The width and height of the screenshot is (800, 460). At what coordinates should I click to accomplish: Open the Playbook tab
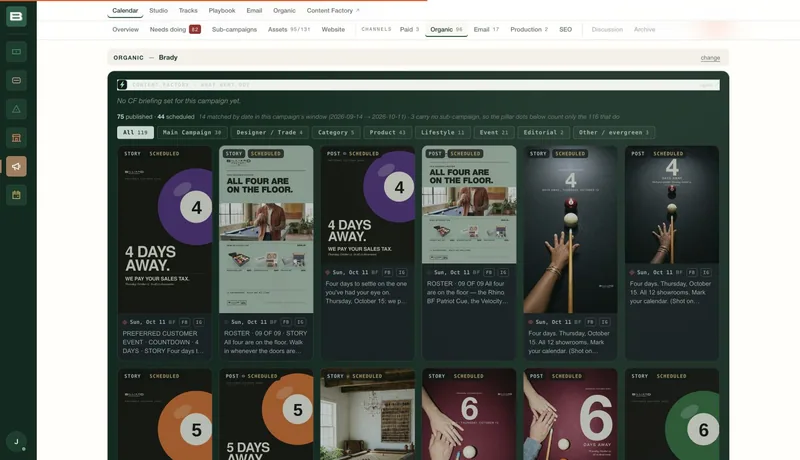click(x=222, y=10)
